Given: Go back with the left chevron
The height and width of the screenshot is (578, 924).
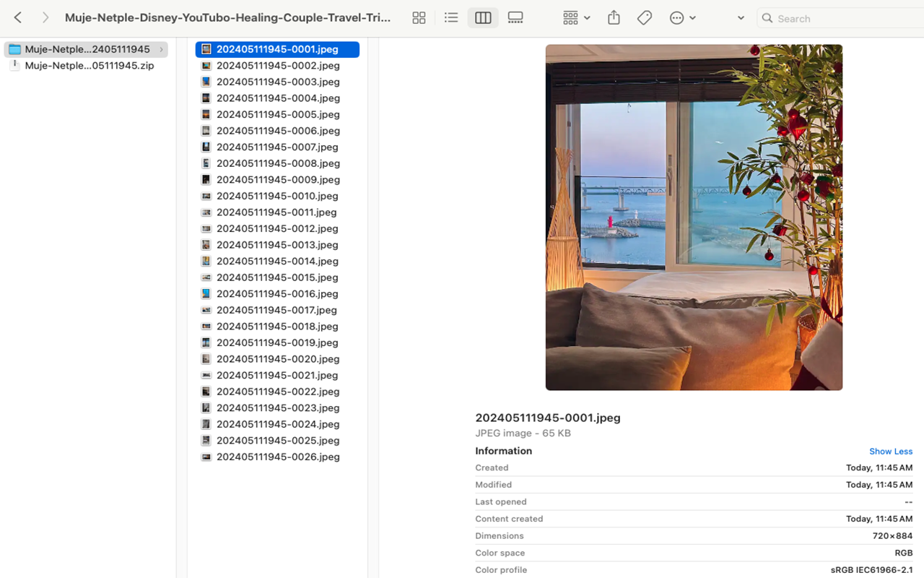Looking at the screenshot, I should click(18, 17).
